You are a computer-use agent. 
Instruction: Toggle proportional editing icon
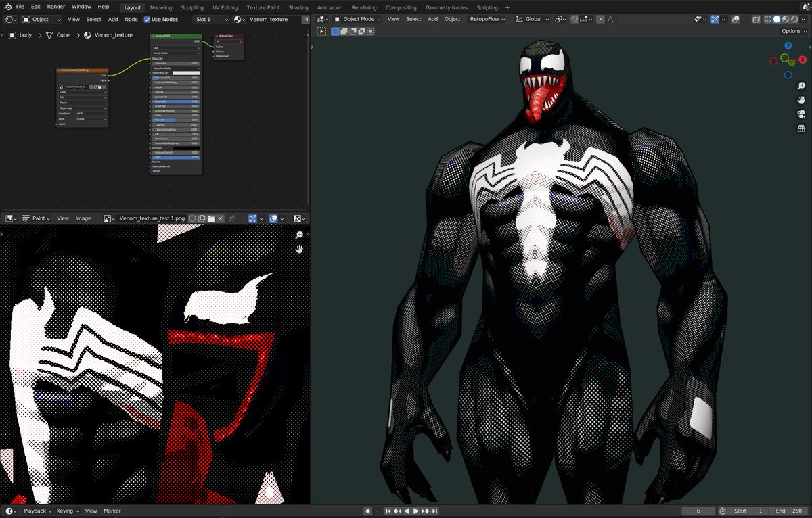[x=600, y=19]
